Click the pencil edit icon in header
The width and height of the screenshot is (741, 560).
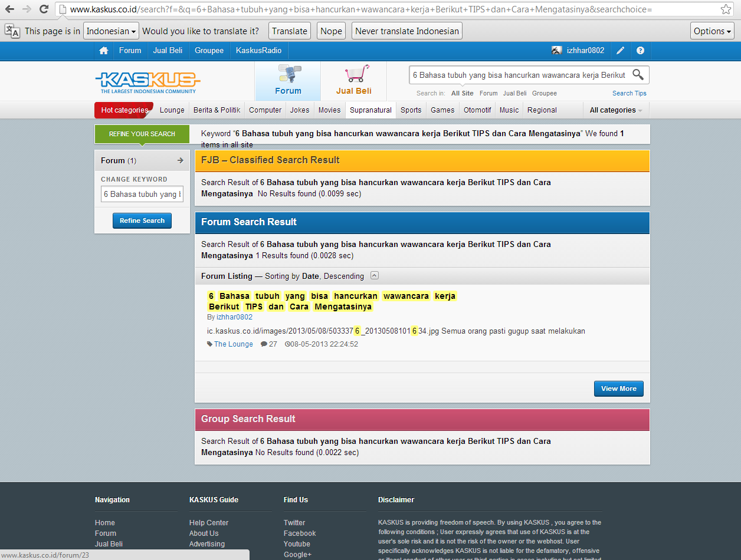(620, 51)
